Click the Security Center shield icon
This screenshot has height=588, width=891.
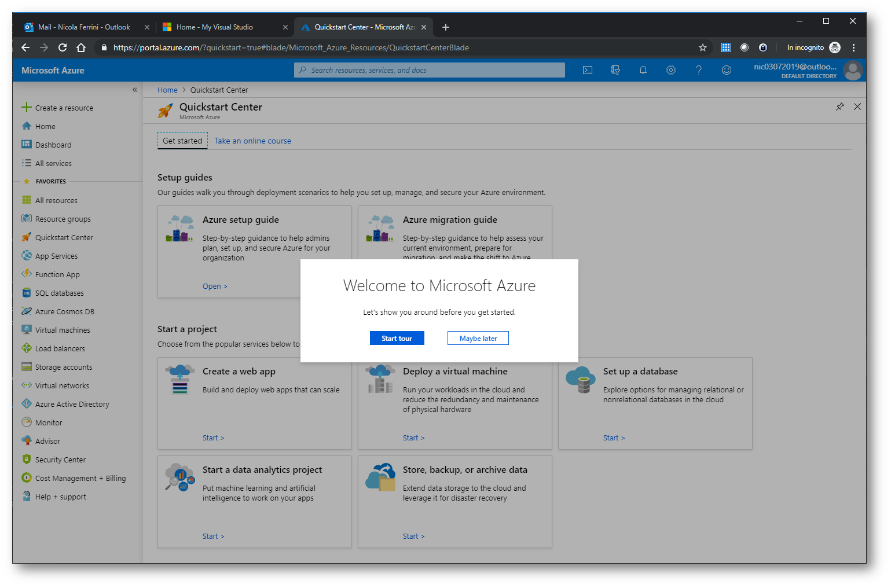[x=27, y=459]
